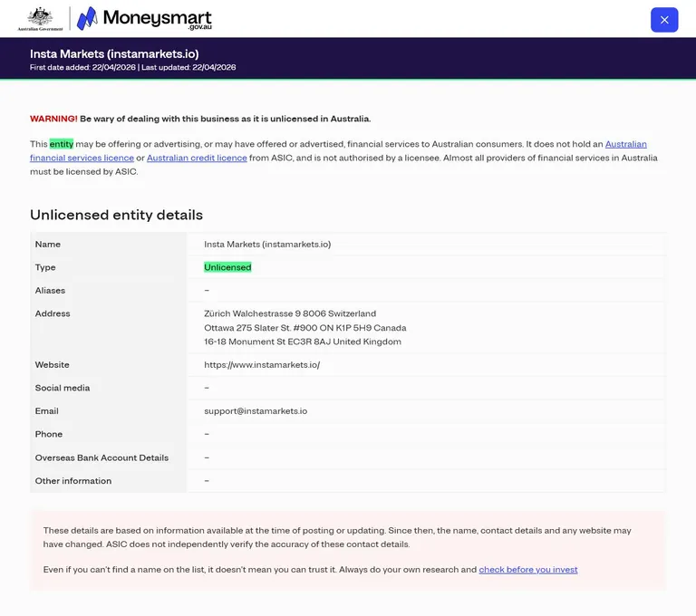Click the Insta Markets title in header

pos(114,54)
